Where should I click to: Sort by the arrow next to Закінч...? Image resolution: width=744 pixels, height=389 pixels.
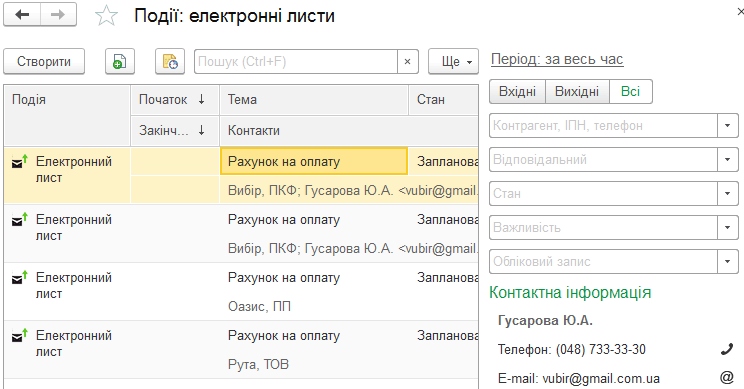[201, 130]
